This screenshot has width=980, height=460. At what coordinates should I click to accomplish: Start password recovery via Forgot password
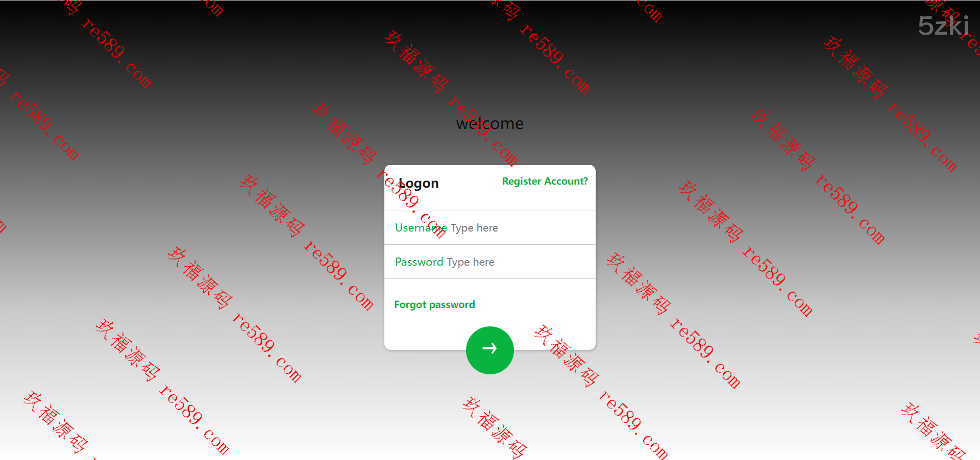pos(434,304)
